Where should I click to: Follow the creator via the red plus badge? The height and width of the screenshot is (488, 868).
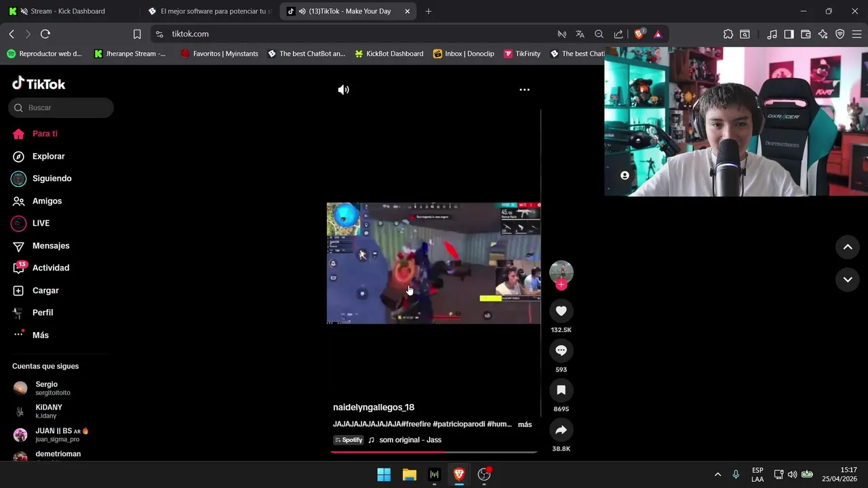(x=561, y=285)
